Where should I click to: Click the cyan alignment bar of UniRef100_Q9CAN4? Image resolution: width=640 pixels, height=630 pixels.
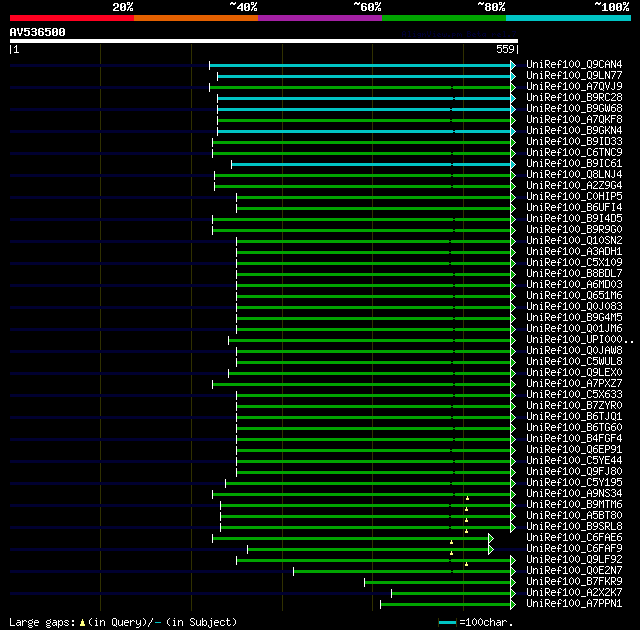(x=360, y=65)
